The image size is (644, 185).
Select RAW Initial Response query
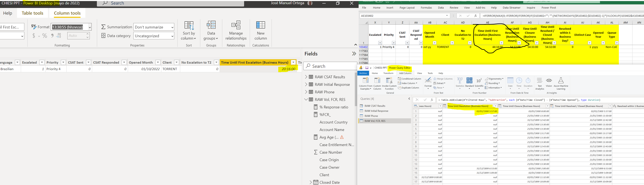click(x=376, y=111)
